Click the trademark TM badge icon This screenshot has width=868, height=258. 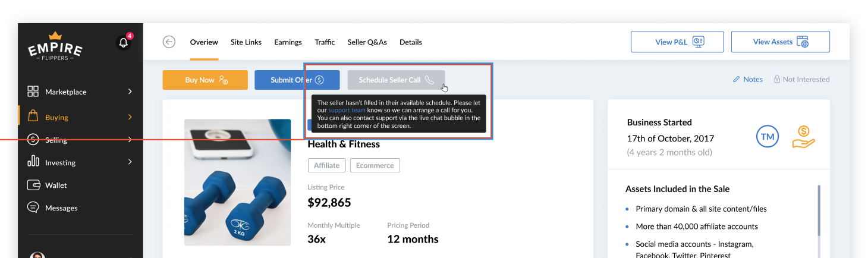click(x=768, y=137)
